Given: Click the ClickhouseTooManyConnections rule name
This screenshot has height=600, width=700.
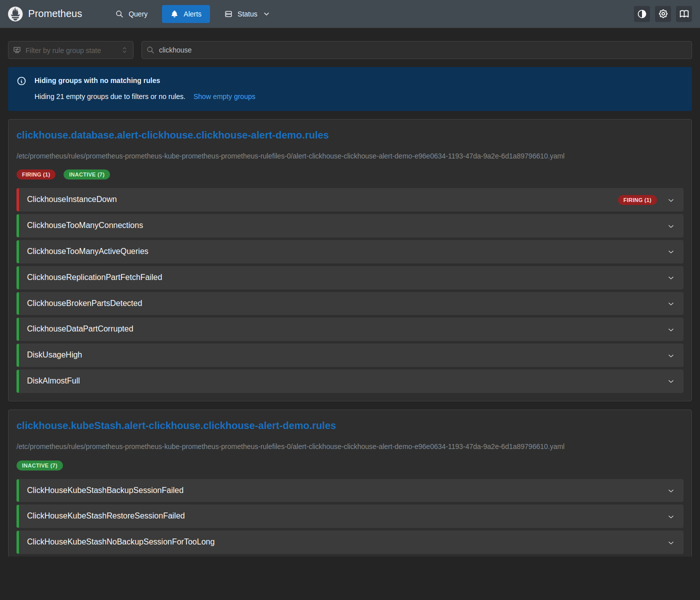Looking at the screenshot, I should [x=85, y=225].
